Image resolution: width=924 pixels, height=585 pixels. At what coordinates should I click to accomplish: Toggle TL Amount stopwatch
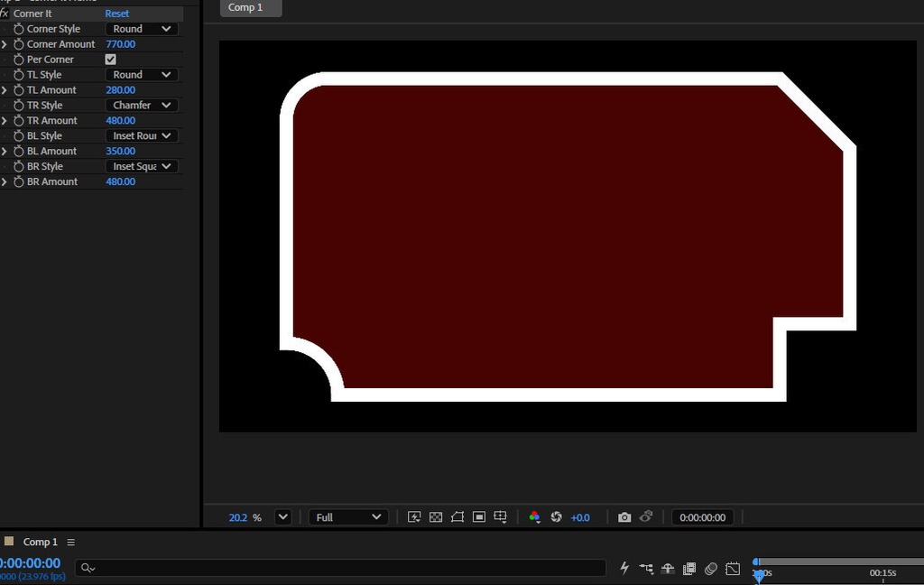pos(19,90)
